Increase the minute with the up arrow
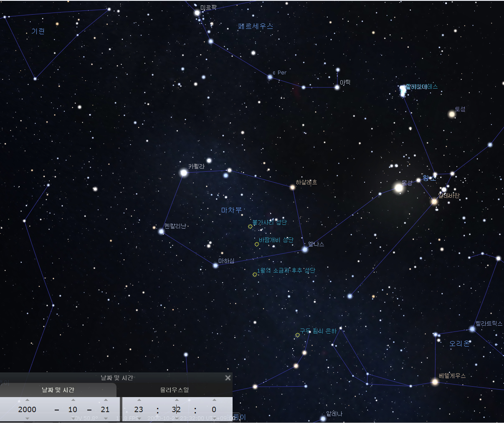This screenshot has height=423, width=504. [177, 400]
